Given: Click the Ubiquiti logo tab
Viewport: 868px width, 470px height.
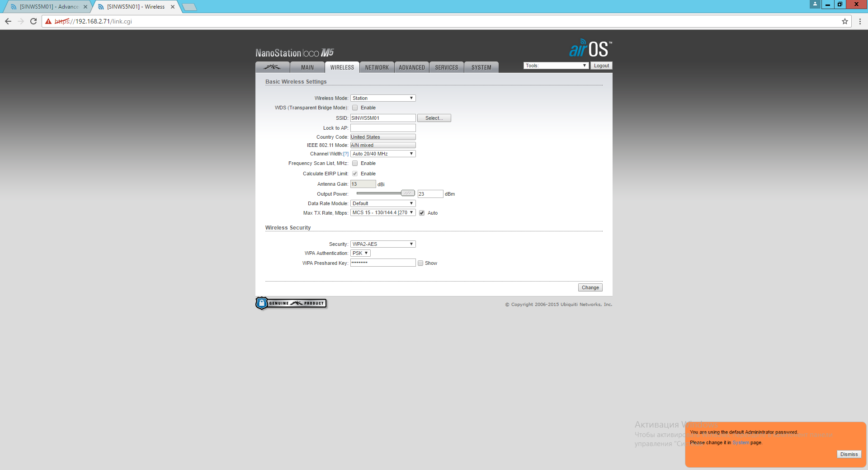Looking at the screenshot, I should (x=273, y=67).
